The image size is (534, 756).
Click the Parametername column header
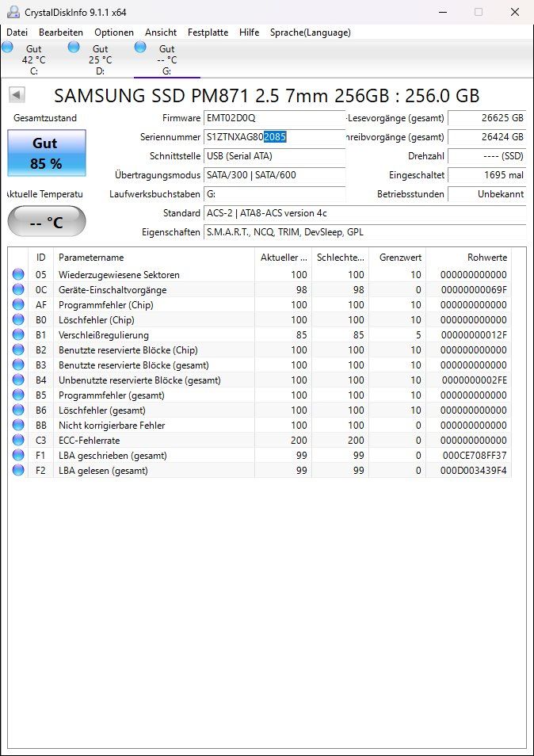tap(154, 258)
